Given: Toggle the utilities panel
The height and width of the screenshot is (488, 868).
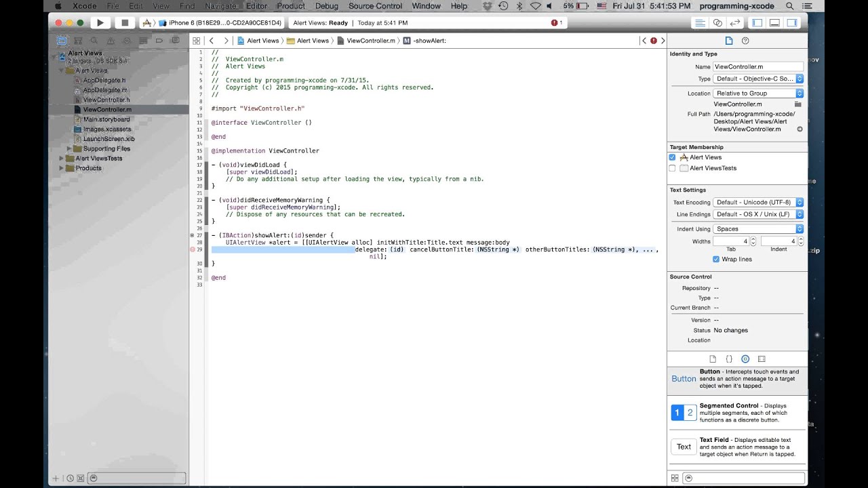Looking at the screenshot, I should (x=791, y=23).
